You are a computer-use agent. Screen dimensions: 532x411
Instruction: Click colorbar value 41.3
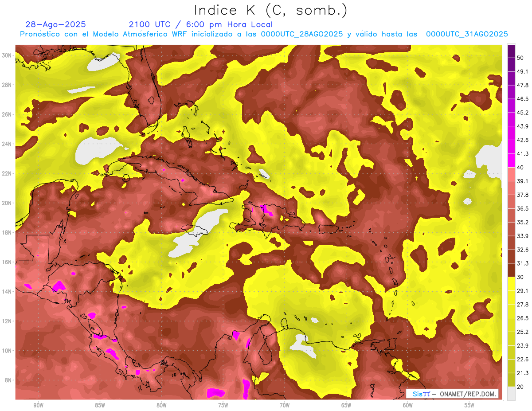point(522,154)
